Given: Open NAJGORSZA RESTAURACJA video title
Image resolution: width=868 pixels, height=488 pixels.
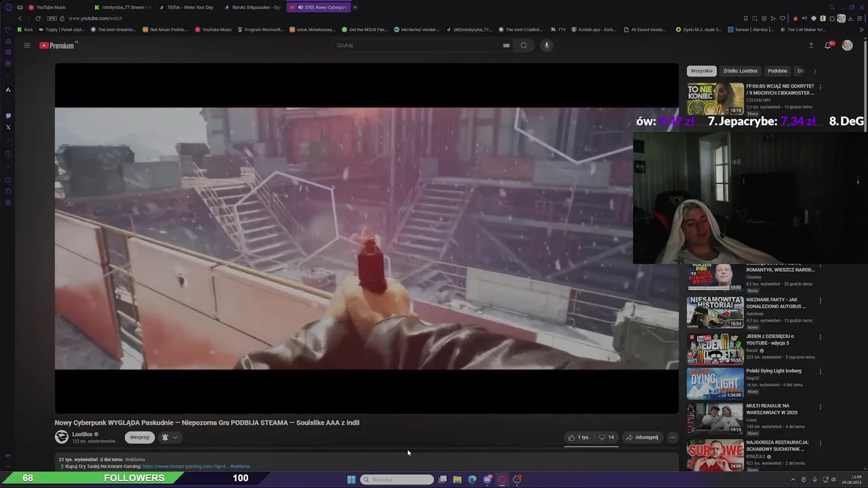Looking at the screenshot, I should 777,445.
